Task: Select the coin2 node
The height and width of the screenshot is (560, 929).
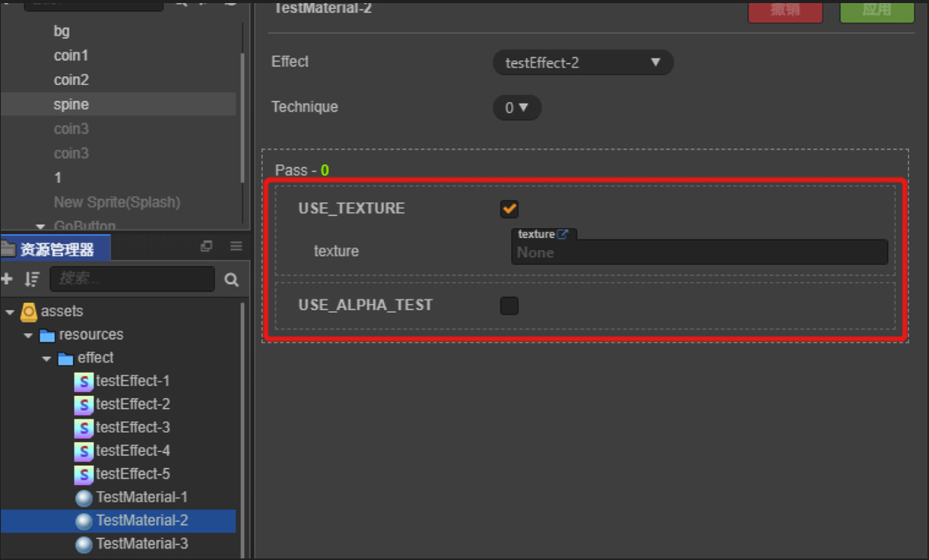Action: 71,80
